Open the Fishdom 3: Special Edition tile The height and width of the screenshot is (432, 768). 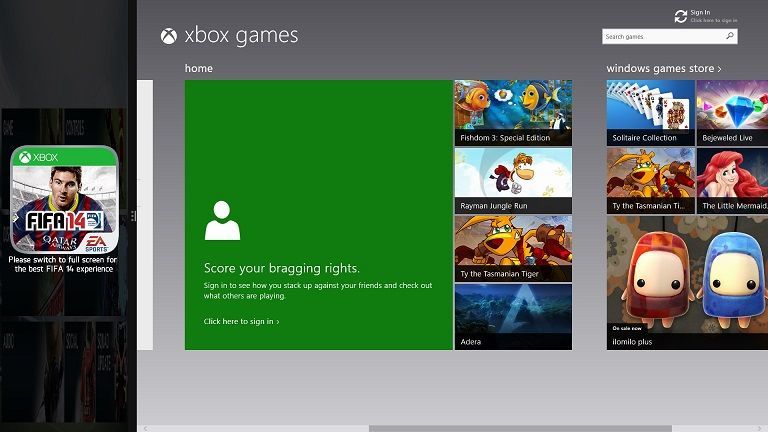[x=513, y=113]
